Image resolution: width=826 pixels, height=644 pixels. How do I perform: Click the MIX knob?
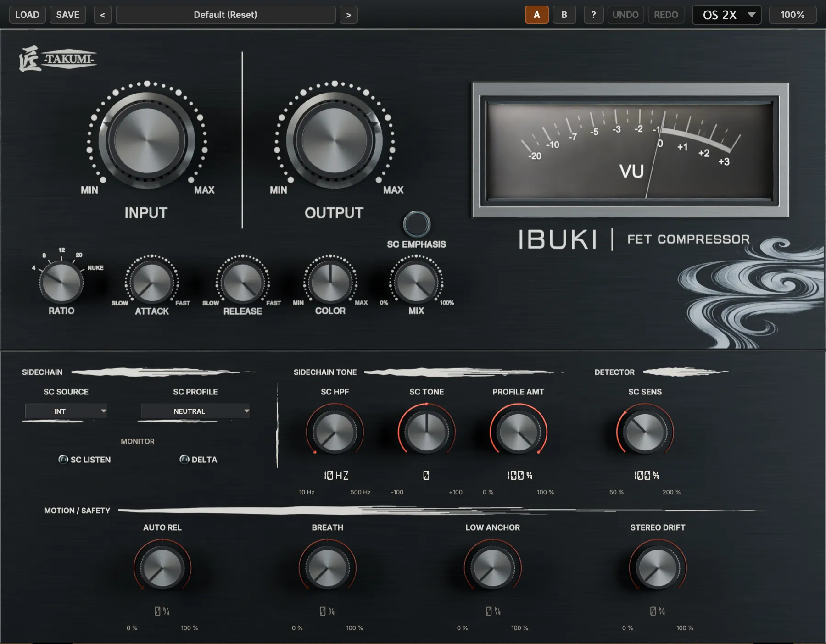416,282
